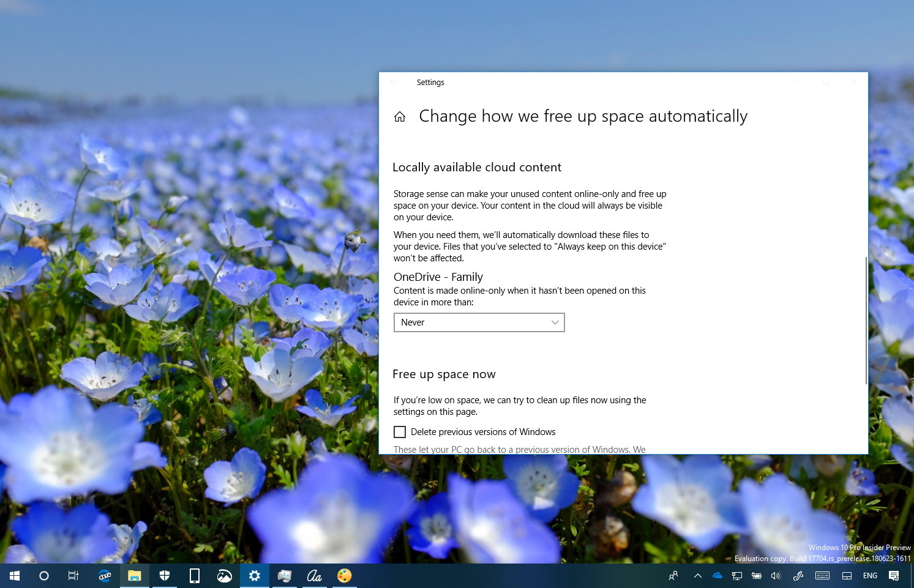The width and height of the screenshot is (914, 588).
Task: Launch the paint palette app from taskbar
Action: pos(344,575)
